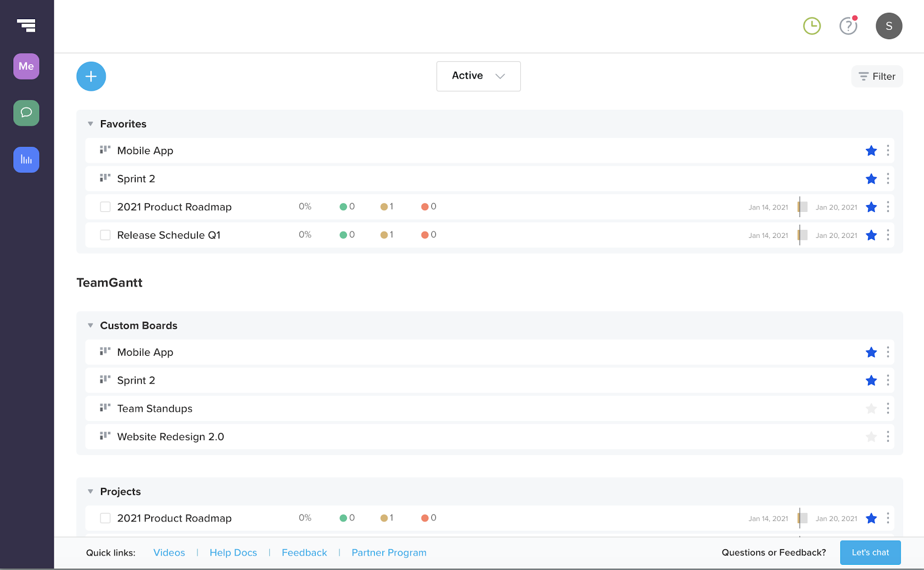
Task: Open the Me section in sidebar
Action: tap(27, 66)
